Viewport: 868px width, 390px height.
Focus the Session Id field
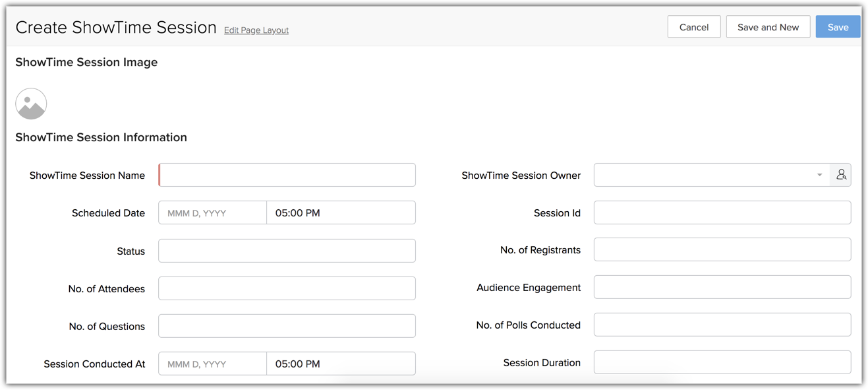point(722,212)
